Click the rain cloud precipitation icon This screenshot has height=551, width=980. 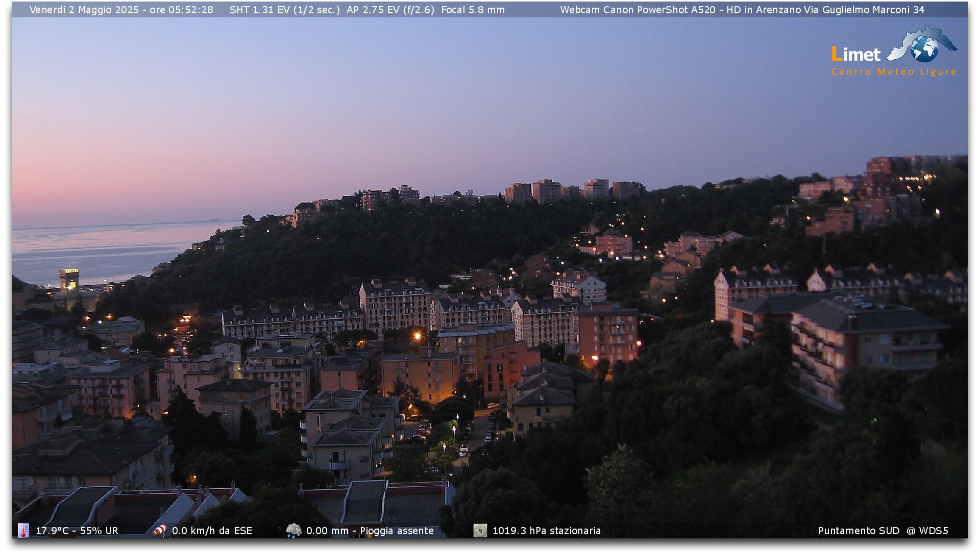(293, 531)
